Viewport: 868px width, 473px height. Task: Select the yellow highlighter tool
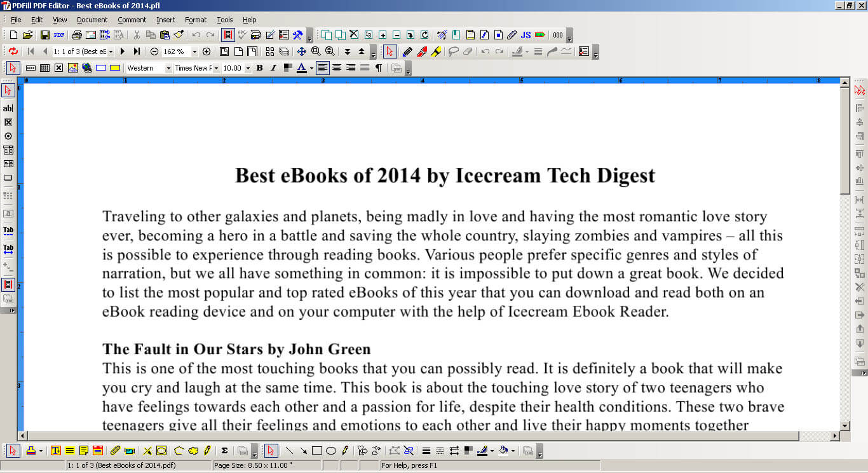(436, 51)
